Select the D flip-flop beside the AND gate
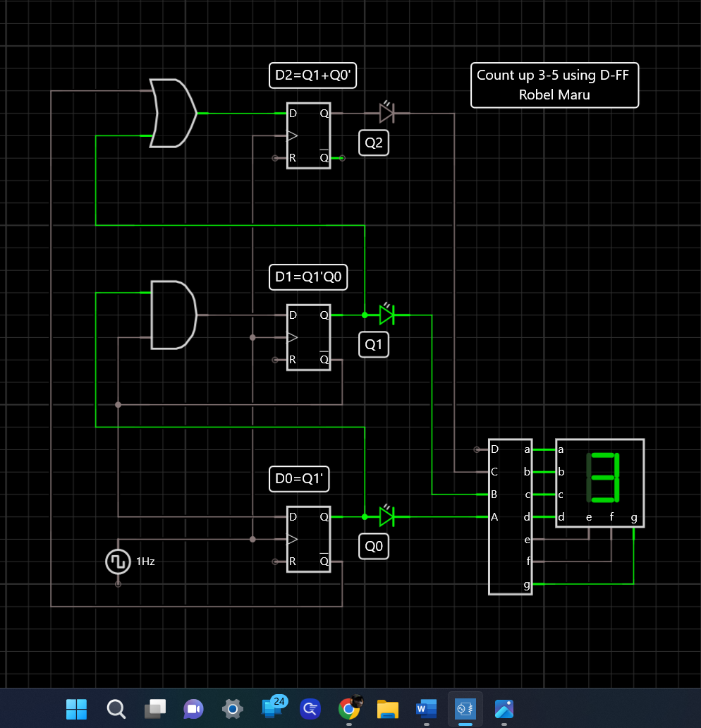Viewport: 701px width, 728px height. click(x=308, y=337)
